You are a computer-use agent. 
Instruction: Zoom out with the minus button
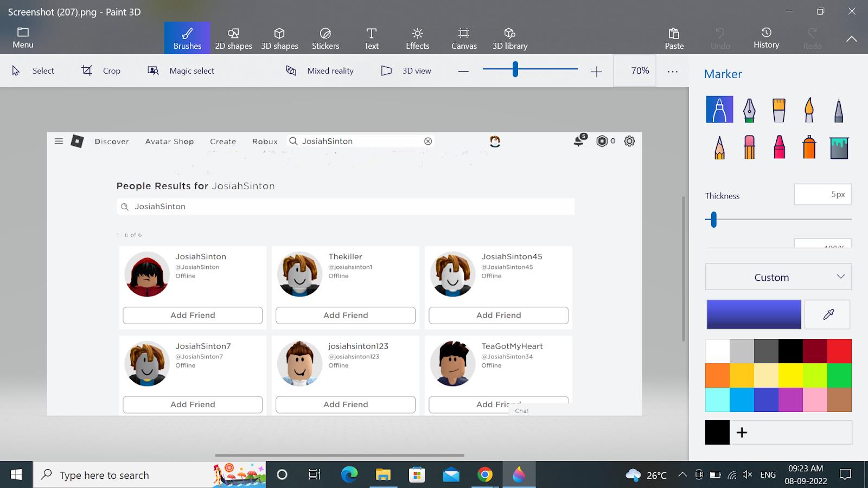(463, 71)
